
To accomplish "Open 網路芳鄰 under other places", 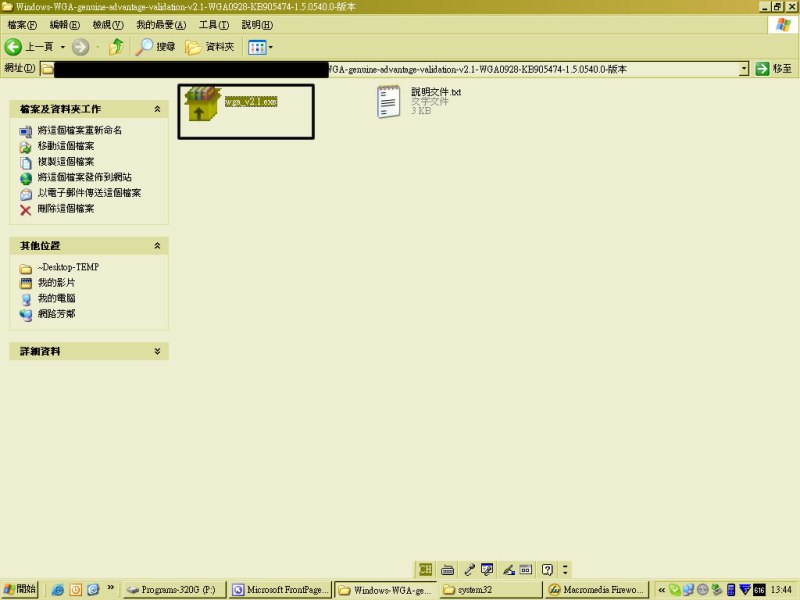I will [x=57, y=314].
